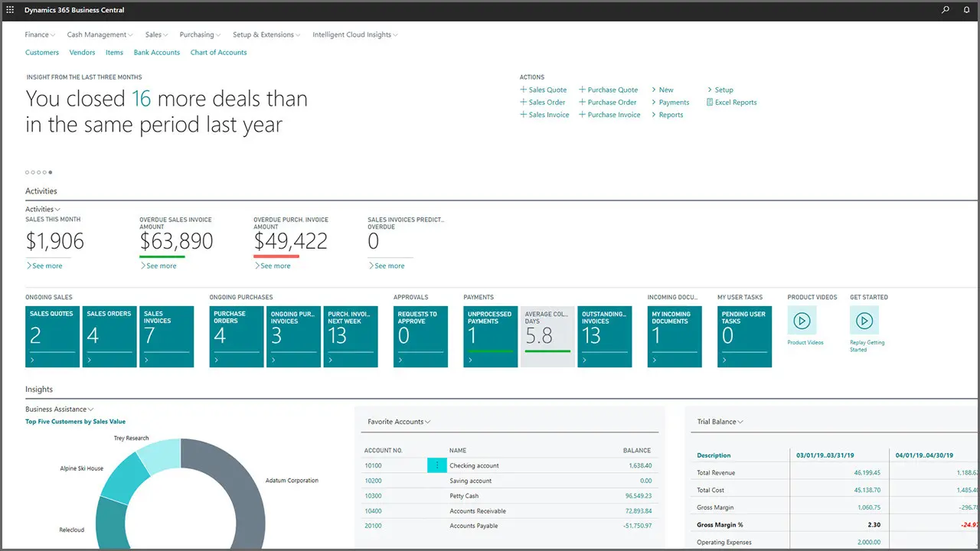Viewport: 980px width, 551px height.
Task: See more under Sales Invoices Predicted Overdue
Action: 387,266
